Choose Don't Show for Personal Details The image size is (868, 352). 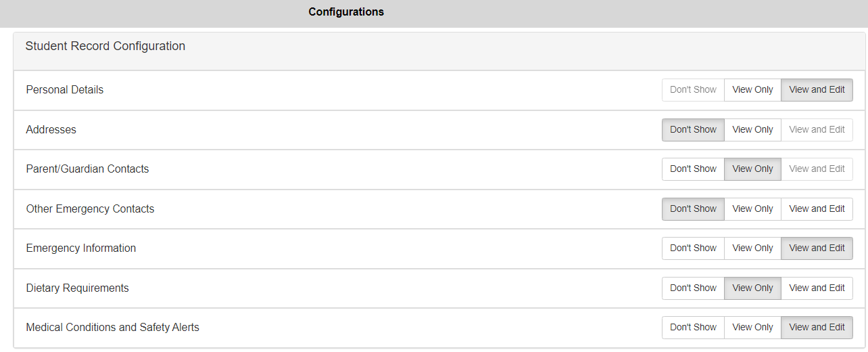(693, 90)
